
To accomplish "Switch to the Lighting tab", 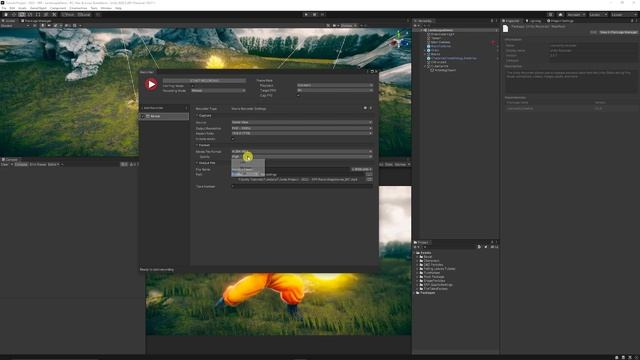I will tap(533, 21).
